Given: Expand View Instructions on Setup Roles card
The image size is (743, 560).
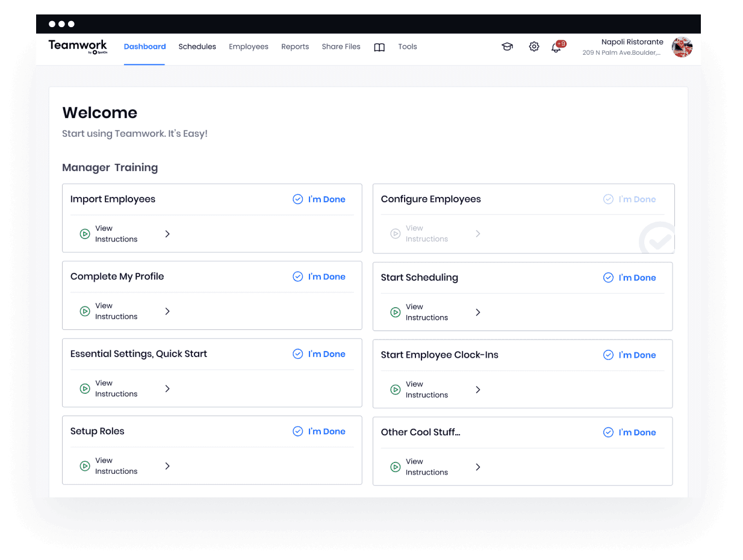Looking at the screenshot, I should tap(167, 465).
